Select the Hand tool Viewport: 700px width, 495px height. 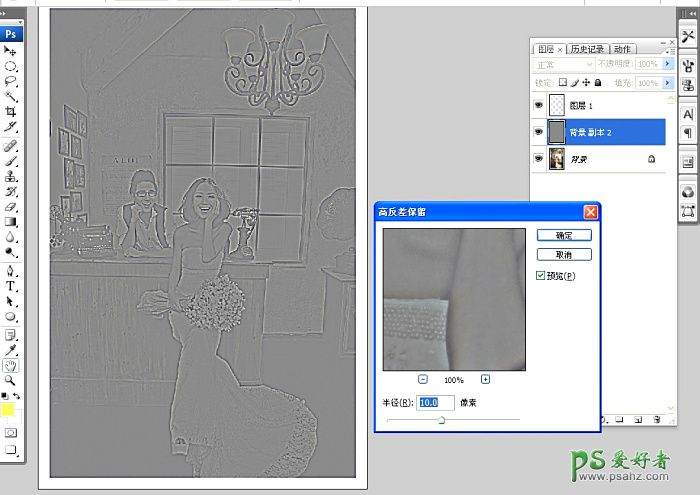pyautogui.click(x=11, y=365)
